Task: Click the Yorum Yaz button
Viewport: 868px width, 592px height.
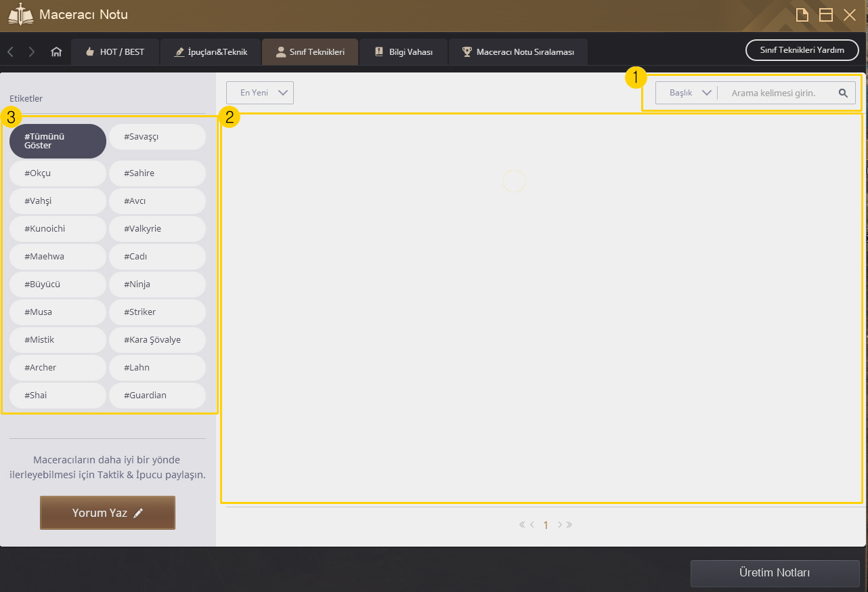Action: click(108, 513)
